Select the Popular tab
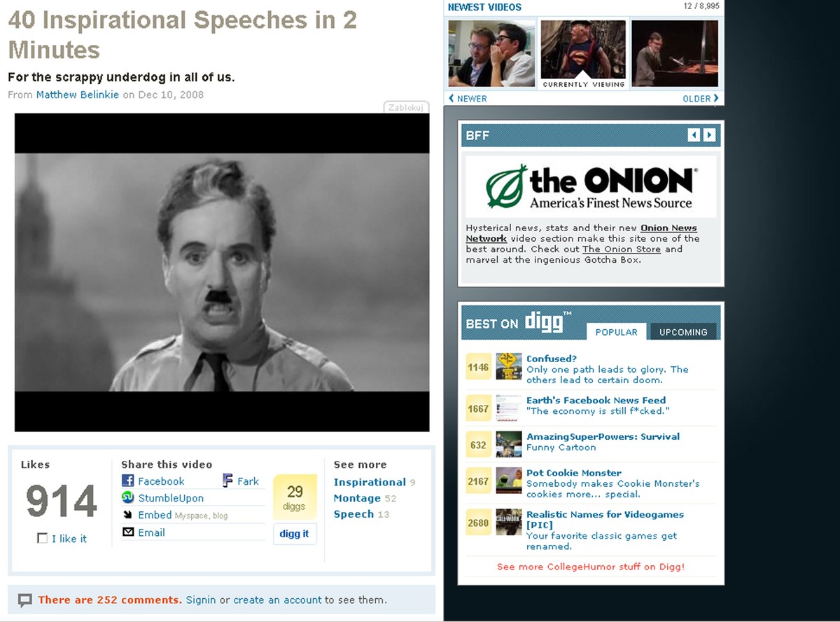Image resolution: width=840 pixels, height=622 pixels. [x=616, y=332]
